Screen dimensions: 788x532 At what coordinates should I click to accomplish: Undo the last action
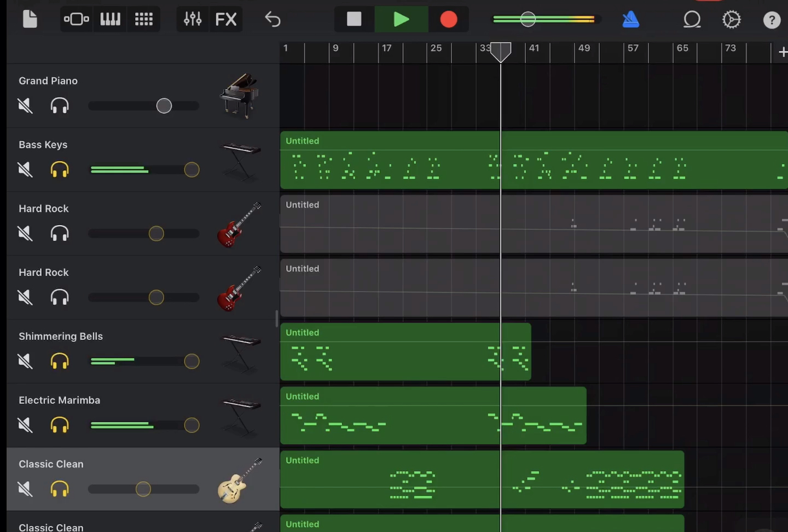[273, 20]
